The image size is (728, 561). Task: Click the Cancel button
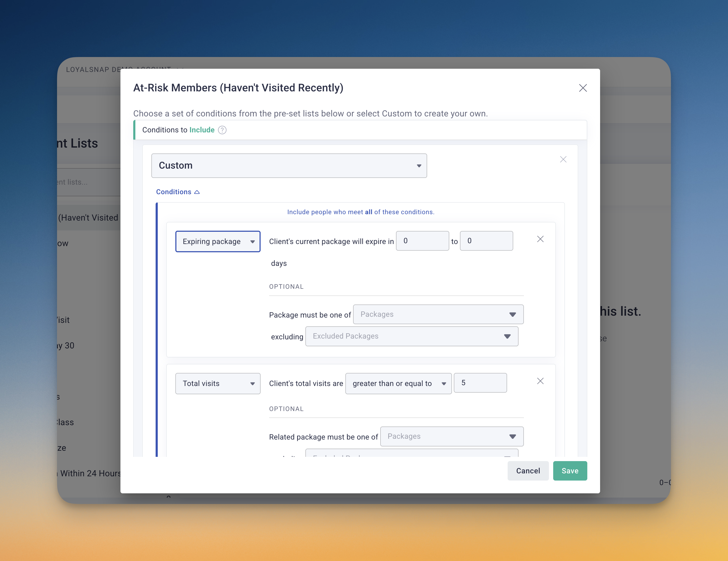click(x=528, y=471)
